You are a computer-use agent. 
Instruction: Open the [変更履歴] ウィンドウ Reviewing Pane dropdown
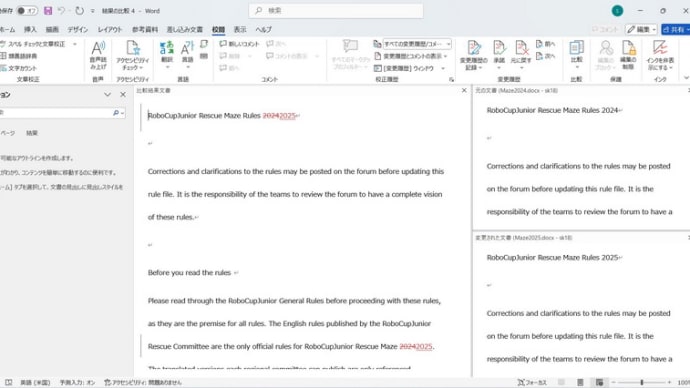(443, 68)
